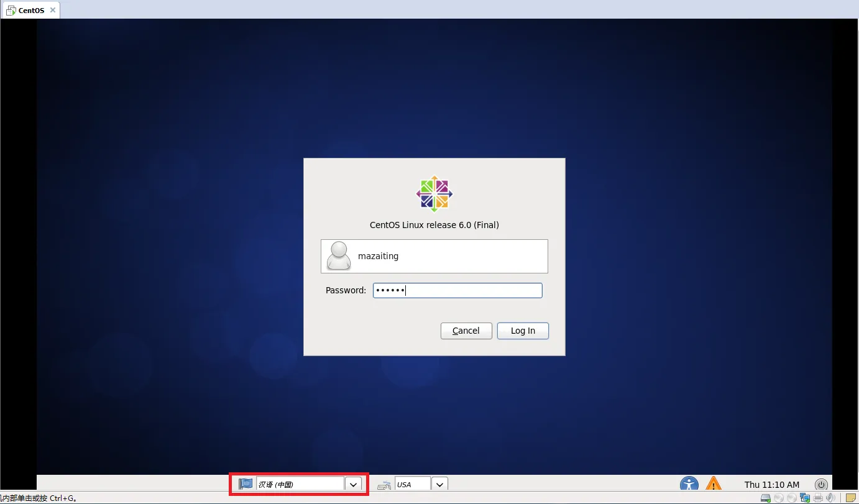
Task: Click the USA keyboard layout field
Action: (x=413, y=484)
